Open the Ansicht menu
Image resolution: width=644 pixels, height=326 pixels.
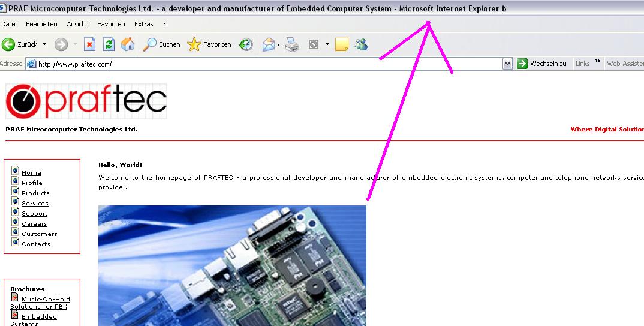pos(77,24)
